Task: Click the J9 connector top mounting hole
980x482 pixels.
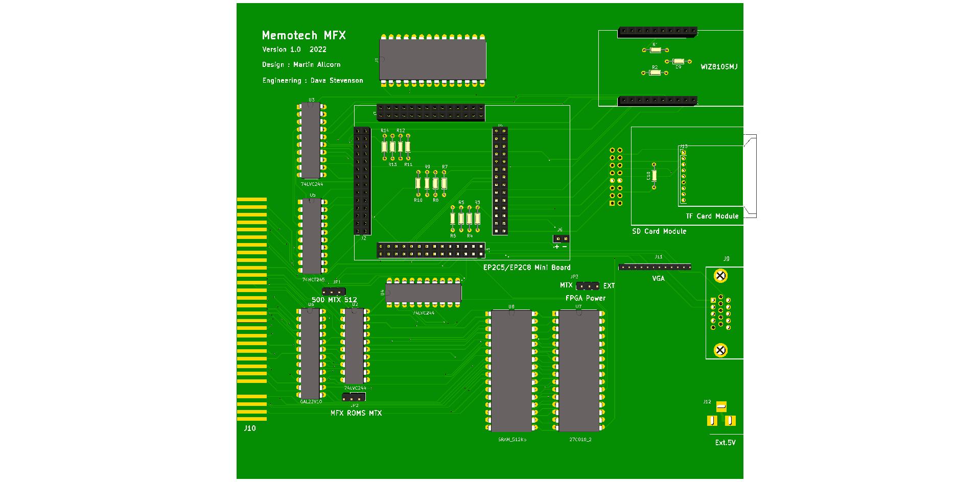Action: pos(720,276)
